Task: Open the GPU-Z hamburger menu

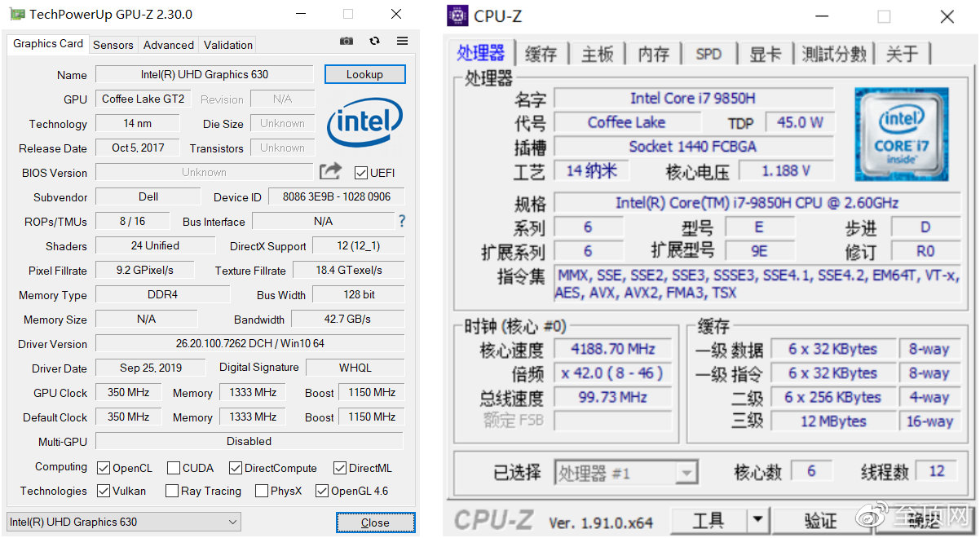Action: (402, 42)
